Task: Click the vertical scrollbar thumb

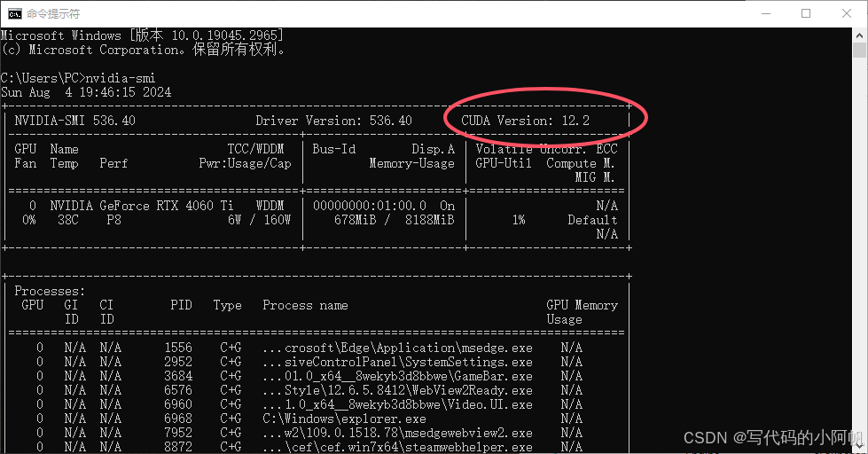Action: pyautogui.click(x=859, y=50)
